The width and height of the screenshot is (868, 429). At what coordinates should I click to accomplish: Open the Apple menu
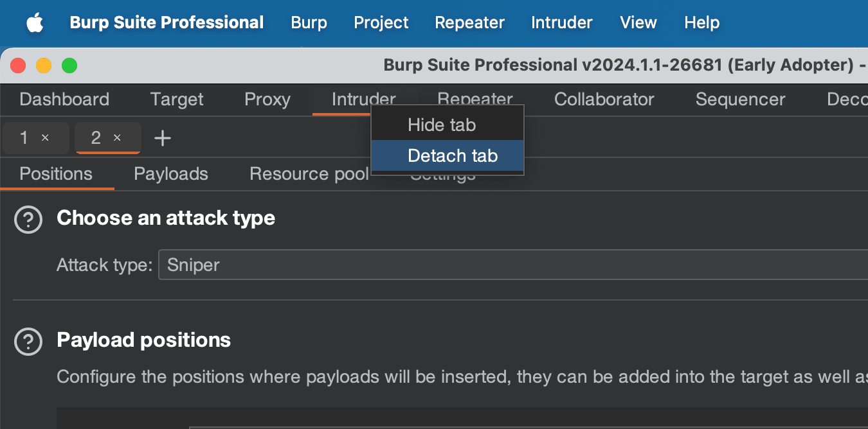click(x=35, y=23)
